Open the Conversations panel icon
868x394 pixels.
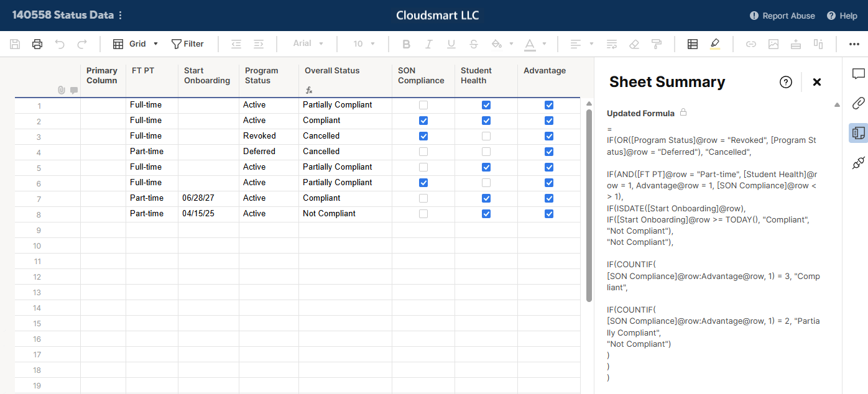tap(859, 74)
